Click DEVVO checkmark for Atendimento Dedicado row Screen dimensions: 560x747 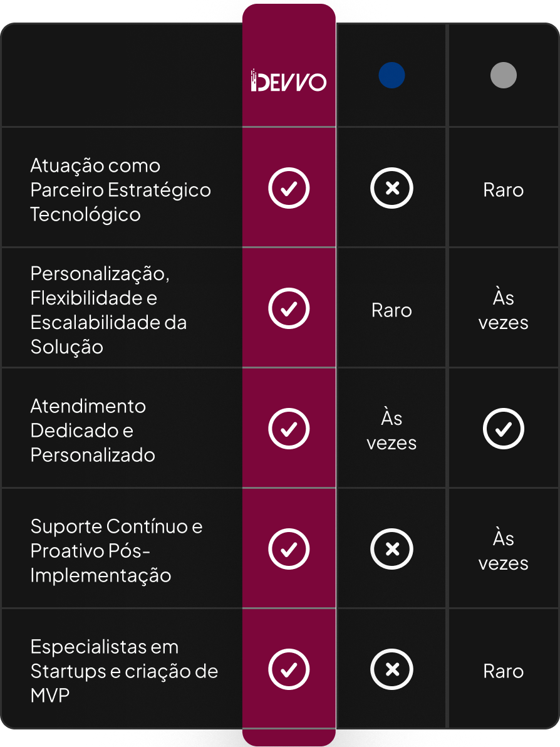pyautogui.click(x=289, y=429)
